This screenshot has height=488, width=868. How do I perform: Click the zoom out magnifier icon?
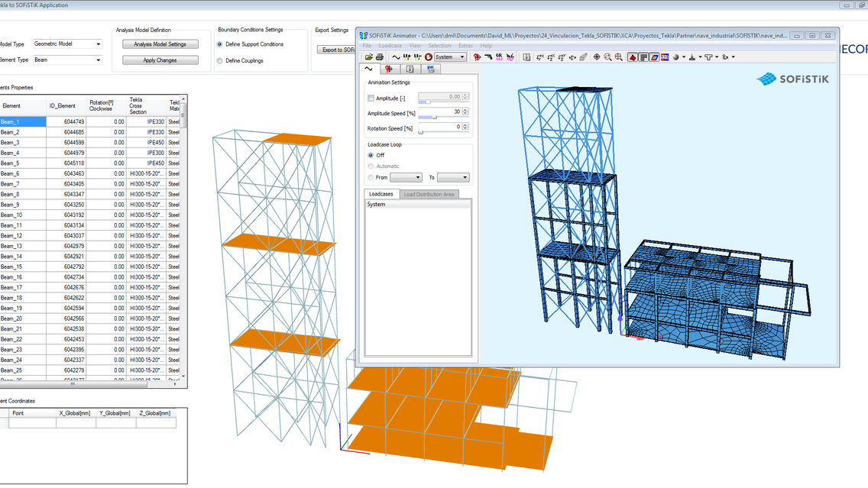pyautogui.click(x=607, y=57)
